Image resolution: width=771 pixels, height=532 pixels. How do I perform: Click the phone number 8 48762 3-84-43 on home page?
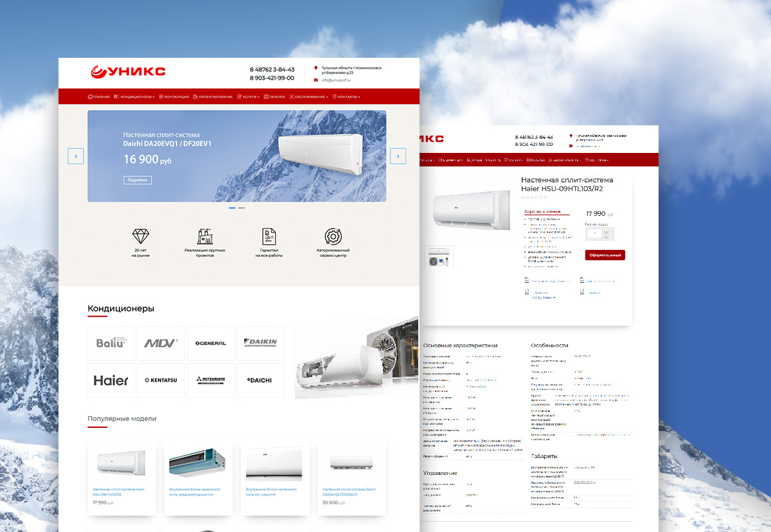272,69
